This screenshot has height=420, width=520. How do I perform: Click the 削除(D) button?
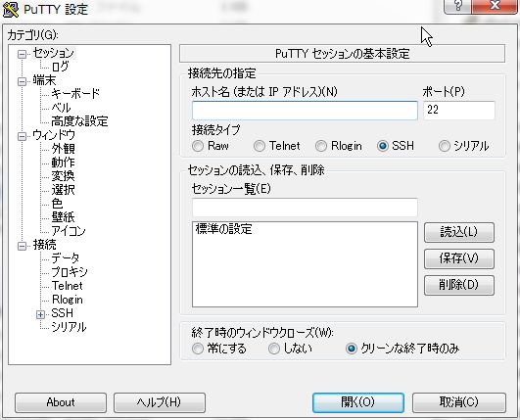(459, 285)
